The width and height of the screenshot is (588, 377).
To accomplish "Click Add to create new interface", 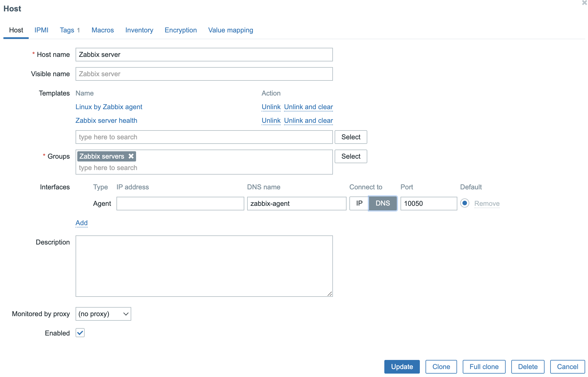I will click(x=82, y=223).
